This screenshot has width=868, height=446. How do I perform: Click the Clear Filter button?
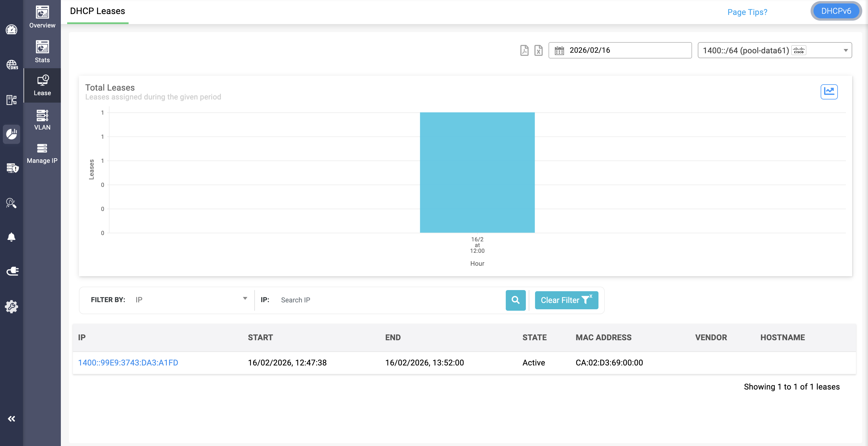tap(566, 300)
